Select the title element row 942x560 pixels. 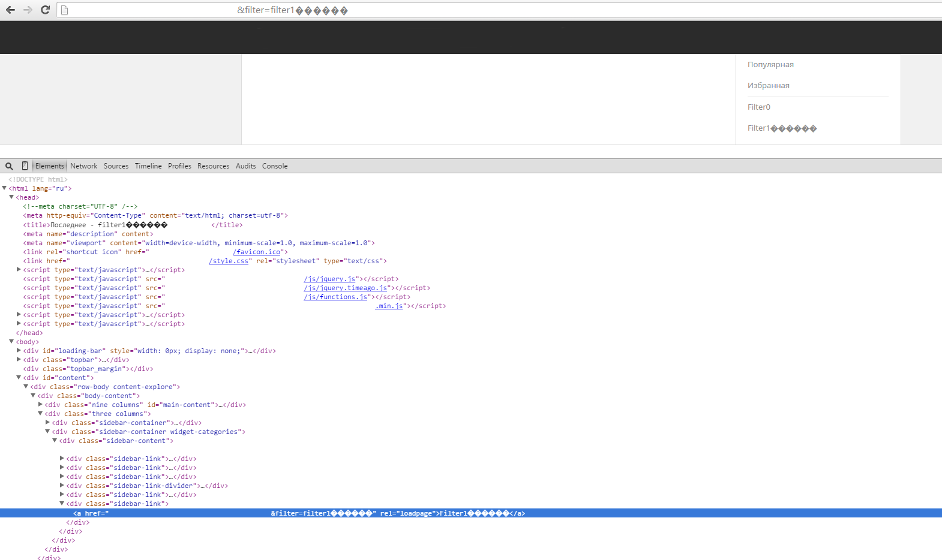[x=133, y=225]
